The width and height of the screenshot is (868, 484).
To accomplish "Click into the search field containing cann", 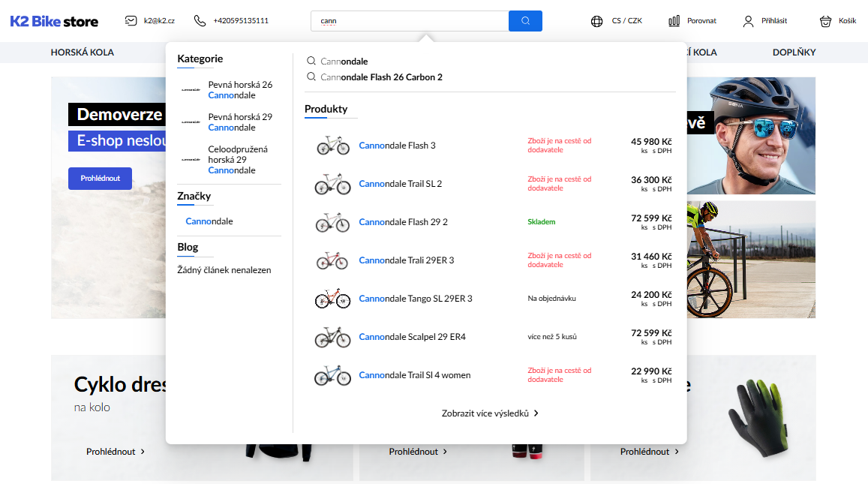I will pyautogui.click(x=410, y=21).
